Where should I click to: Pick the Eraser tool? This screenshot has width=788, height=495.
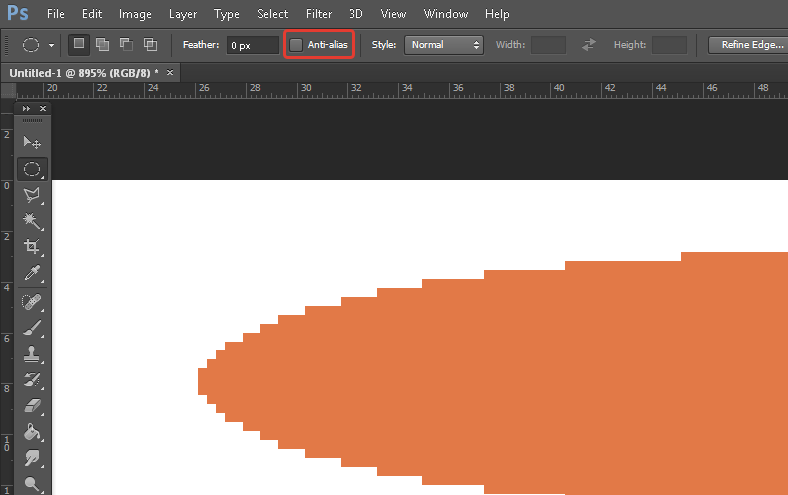click(32, 406)
